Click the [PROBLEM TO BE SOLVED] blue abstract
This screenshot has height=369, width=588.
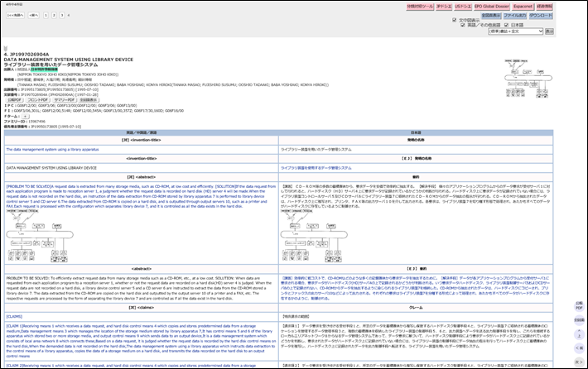click(x=141, y=196)
